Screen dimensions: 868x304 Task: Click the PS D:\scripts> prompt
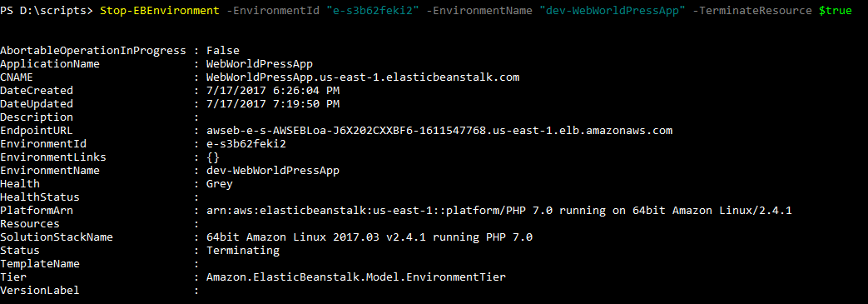pos(47,11)
